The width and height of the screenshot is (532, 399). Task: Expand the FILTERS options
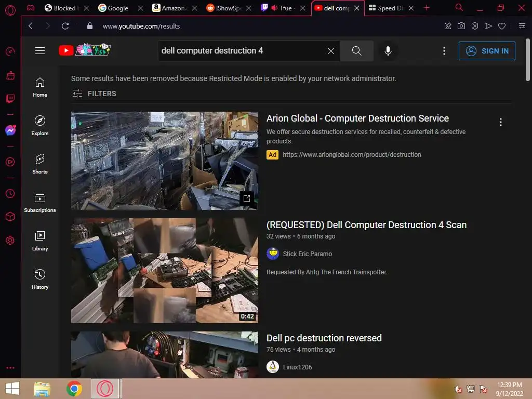point(94,94)
